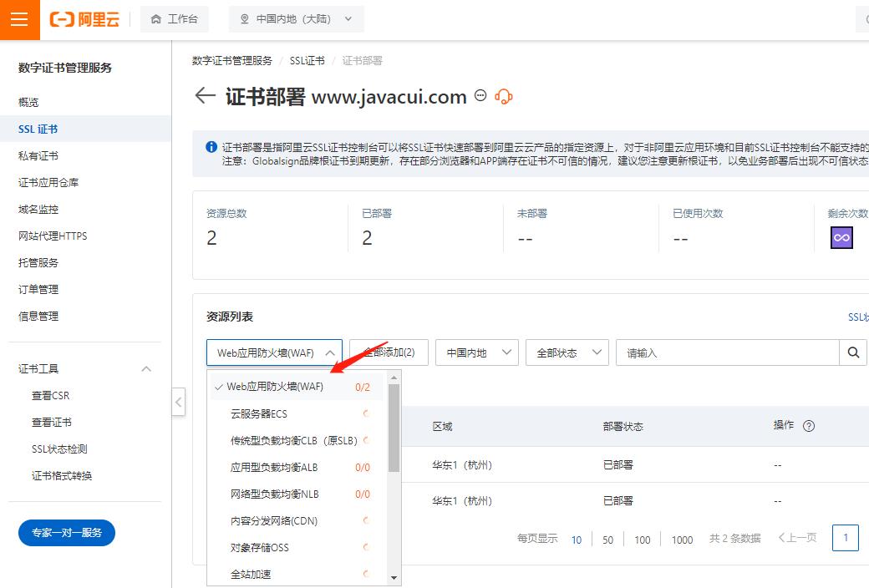The height and width of the screenshot is (588, 869).
Task: Click the 部署状态 column header
Action: (623, 426)
